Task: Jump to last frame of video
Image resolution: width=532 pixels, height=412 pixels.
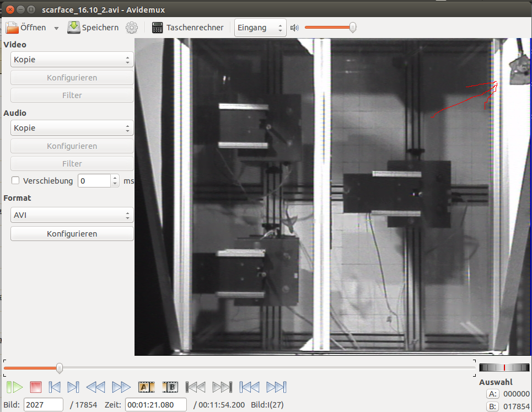Action: (276, 387)
